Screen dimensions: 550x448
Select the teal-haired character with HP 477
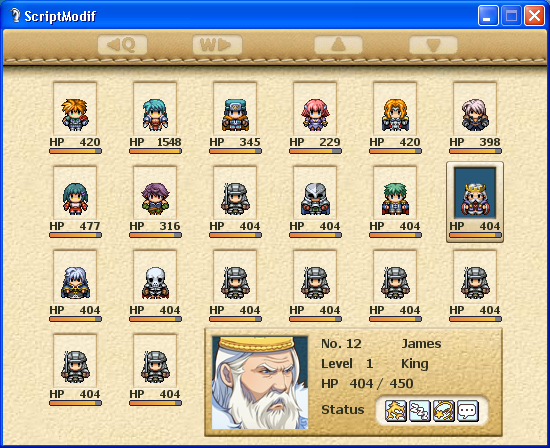[75, 199]
